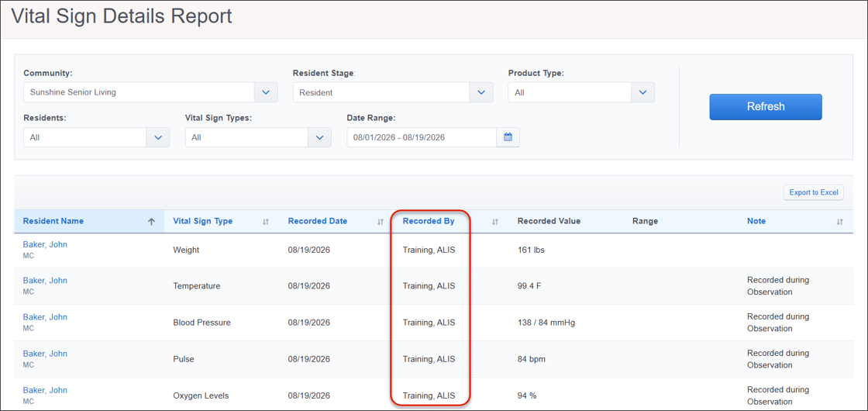Expand the Product Type dropdown arrow

pyautogui.click(x=642, y=92)
